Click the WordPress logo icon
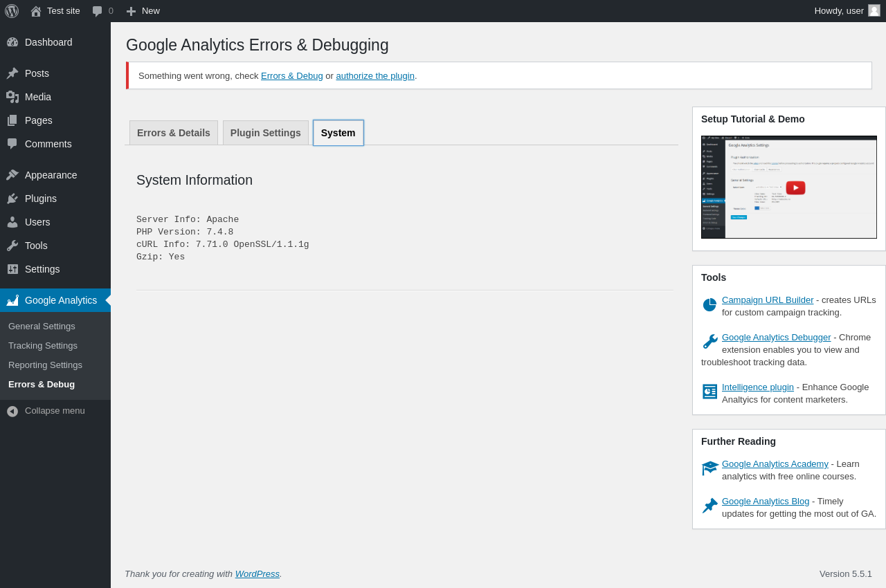The width and height of the screenshot is (886, 588). pyautogui.click(x=12, y=11)
